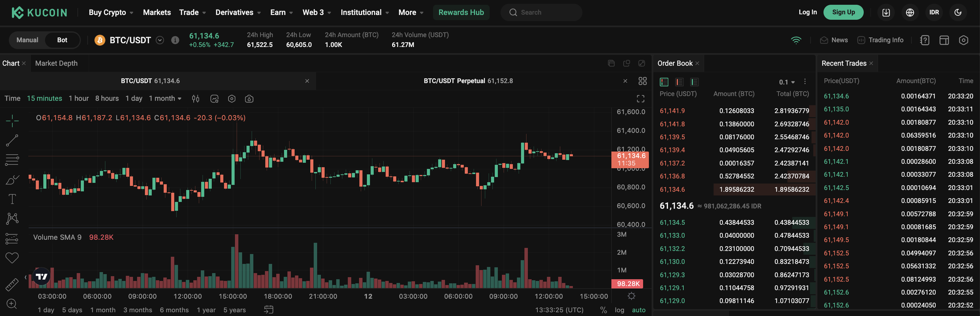
Task: Open chart axis settings gear
Action: pos(632,296)
